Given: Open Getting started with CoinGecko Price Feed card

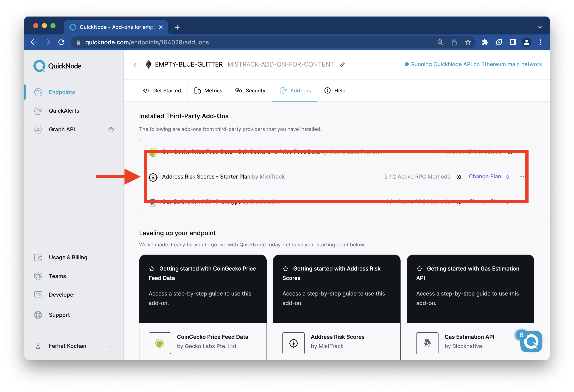Looking at the screenshot, I should point(203,289).
